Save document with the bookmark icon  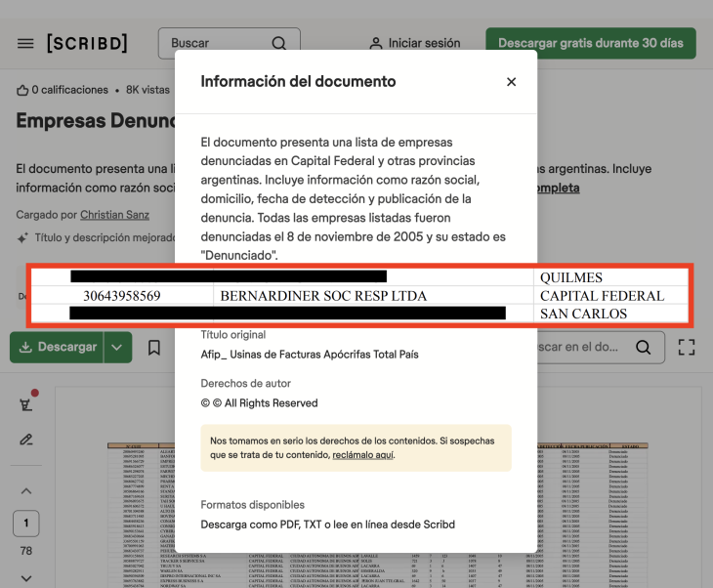154,348
